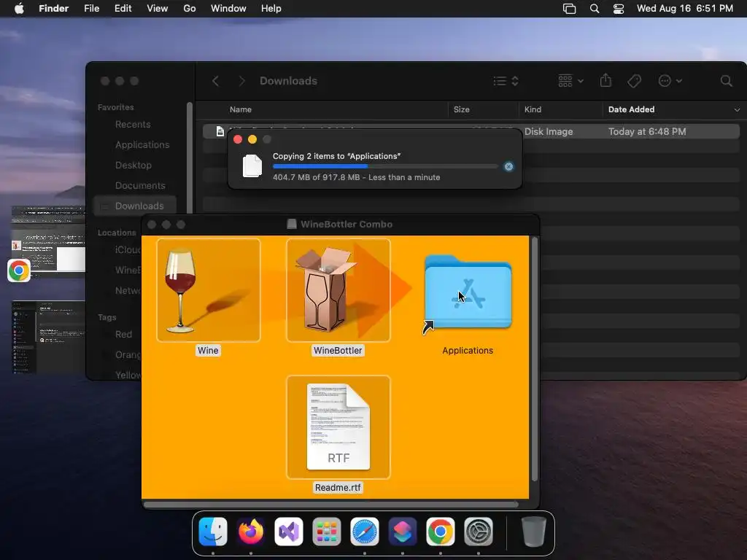Minimize the copy progress dialog with the yellow button

252,139
